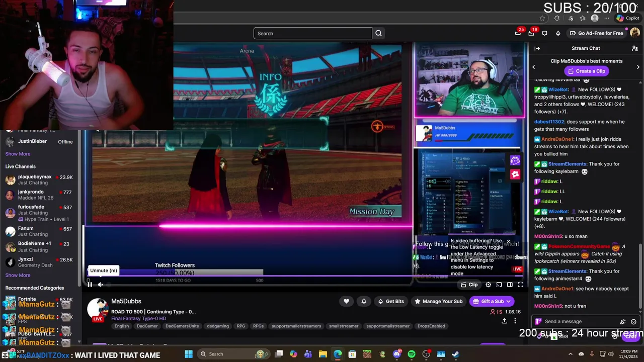Viewport: 644px width, 362px height.
Task: Focus the Twitch search field
Action: 313,33
